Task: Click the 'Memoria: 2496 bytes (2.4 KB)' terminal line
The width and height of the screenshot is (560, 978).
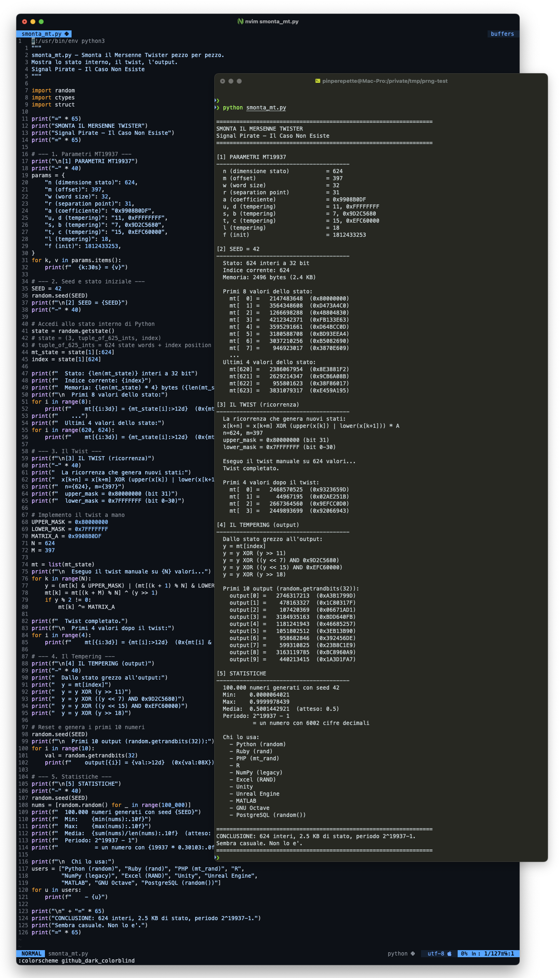Action: coord(270,277)
